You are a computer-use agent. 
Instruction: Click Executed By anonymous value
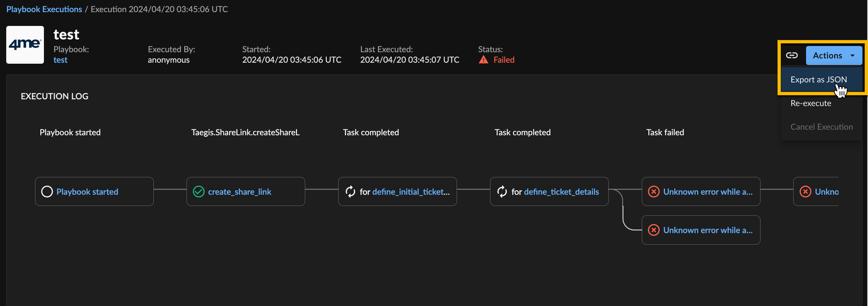[x=168, y=60]
